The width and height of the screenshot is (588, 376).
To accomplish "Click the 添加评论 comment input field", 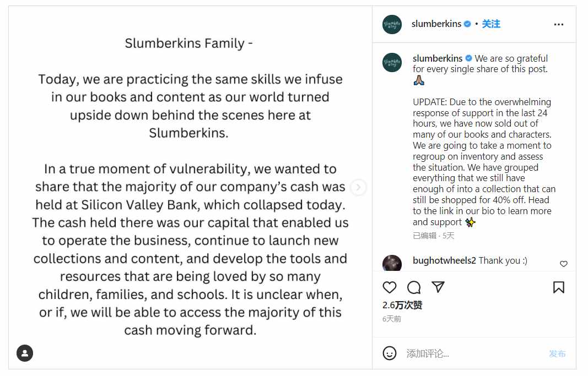I will [474, 353].
